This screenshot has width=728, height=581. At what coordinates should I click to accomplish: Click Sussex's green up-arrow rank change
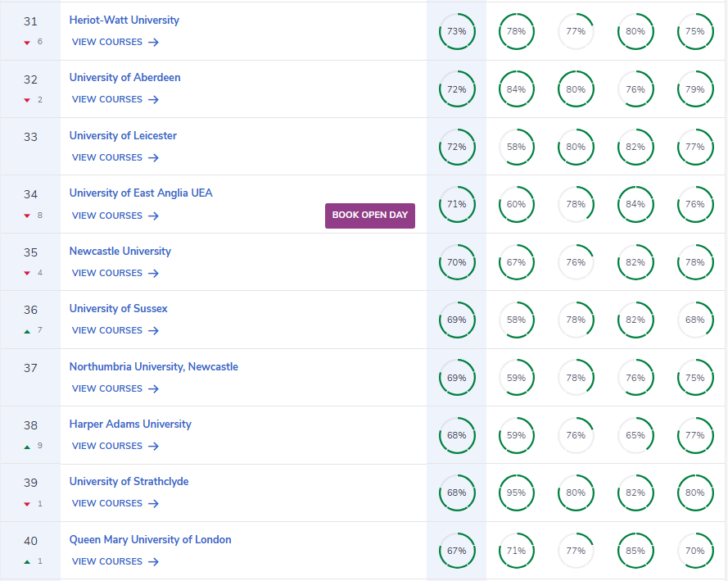pos(27,331)
